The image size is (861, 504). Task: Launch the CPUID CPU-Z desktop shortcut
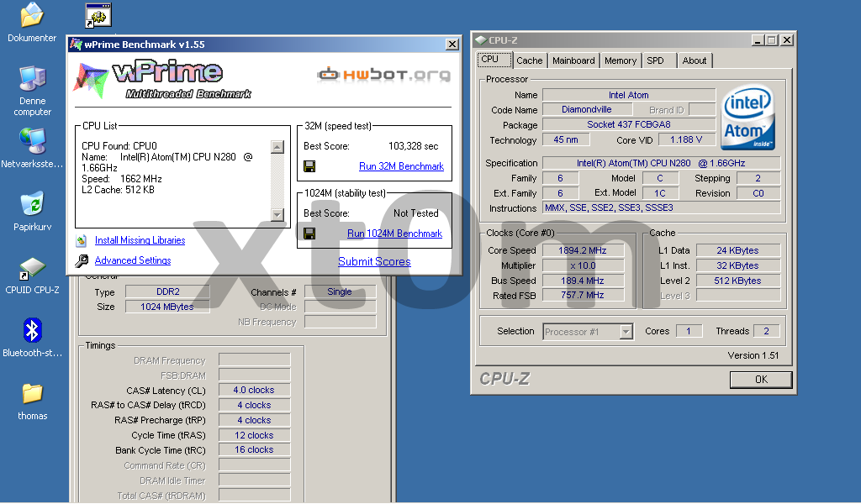tap(32, 268)
